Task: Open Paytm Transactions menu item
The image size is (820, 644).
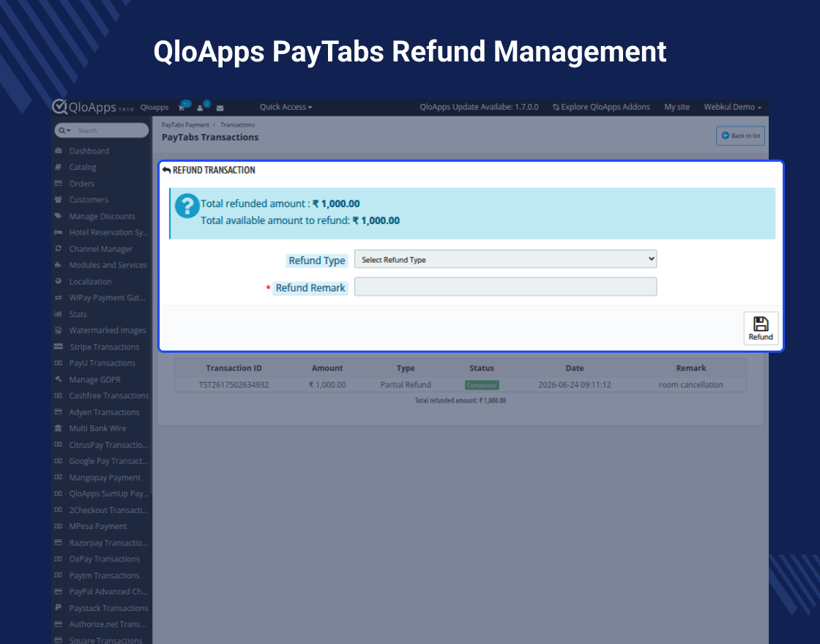Action: pyautogui.click(x=104, y=575)
